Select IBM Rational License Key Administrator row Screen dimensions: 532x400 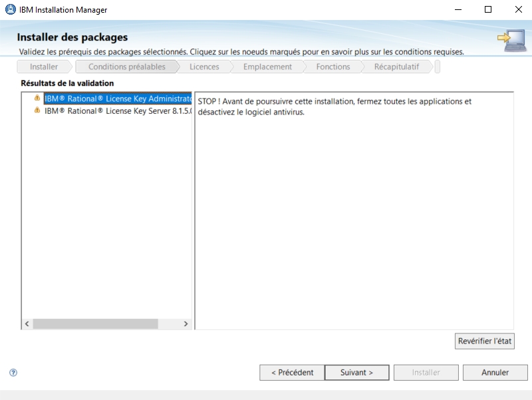tap(118, 99)
